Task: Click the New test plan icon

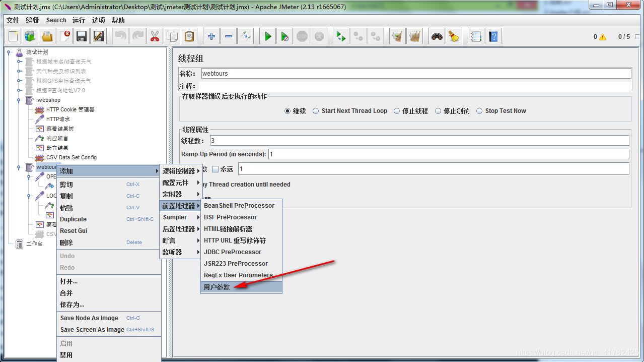Action: coord(14,36)
